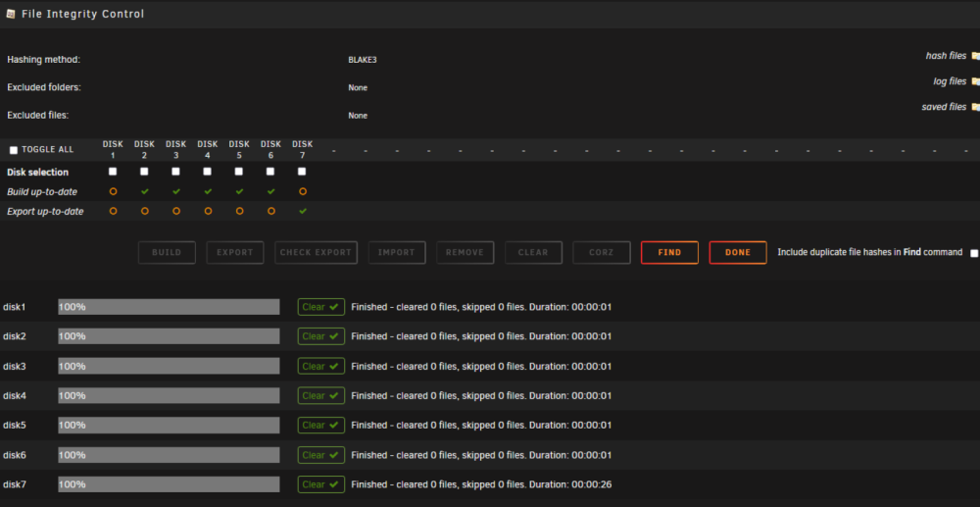Click Build up-to-date checkmark for Disk 3
Image resolution: width=980 pixels, height=507 pixels.
pos(176,191)
